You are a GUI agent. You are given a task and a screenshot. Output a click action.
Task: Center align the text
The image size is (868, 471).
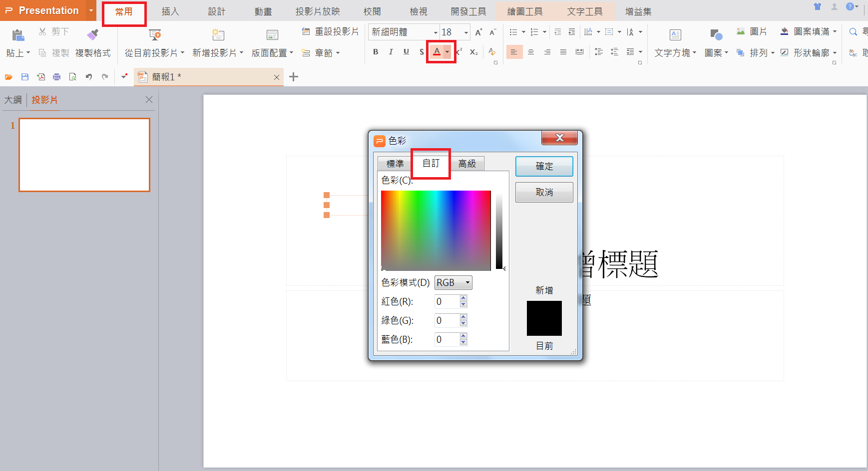coord(531,52)
